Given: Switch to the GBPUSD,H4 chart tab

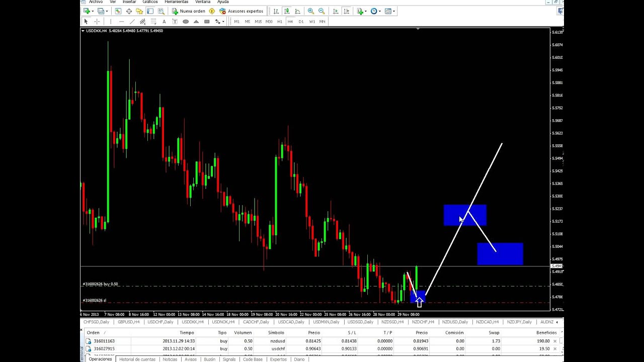Looking at the screenshot, I should point(129,322).
